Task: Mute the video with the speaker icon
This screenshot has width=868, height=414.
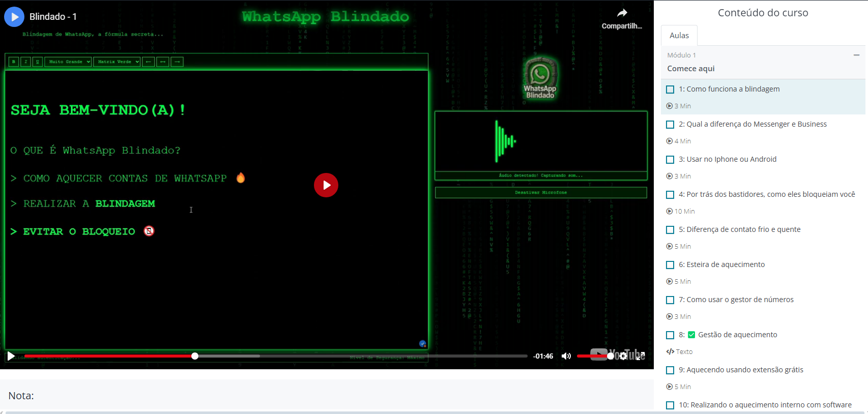Action: point(566,356)
